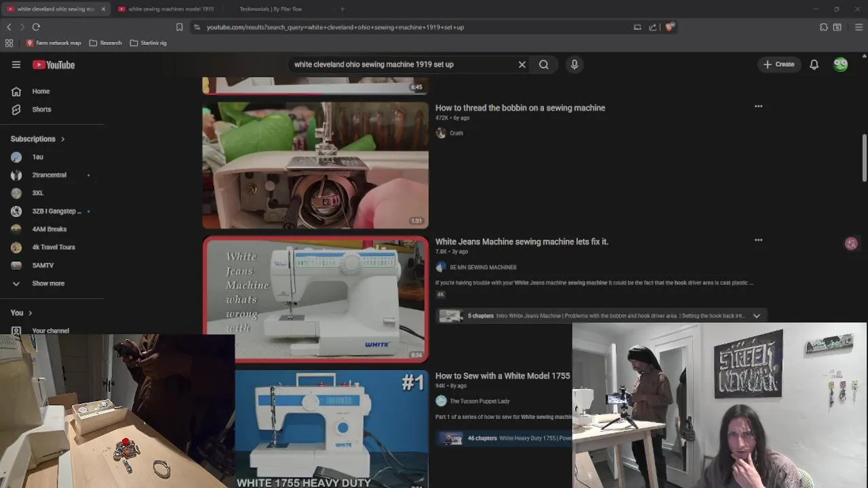
Task: Start voice search with the microphone
Action: (574, 64)
